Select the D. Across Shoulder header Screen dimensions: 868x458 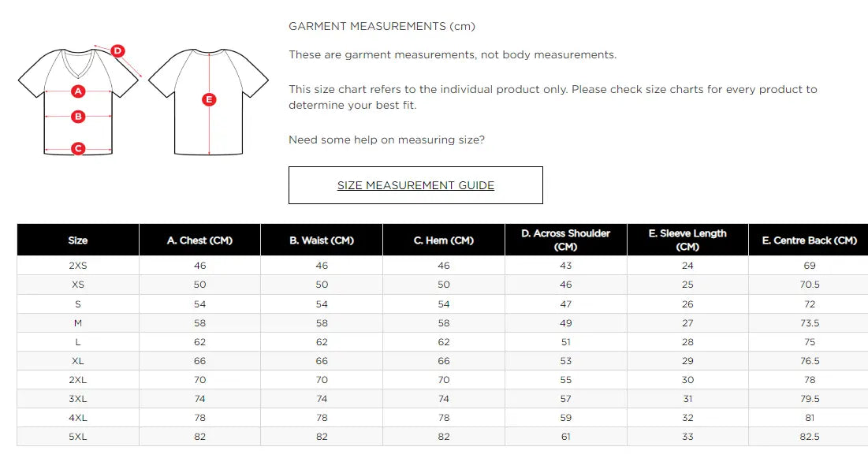pos(565,240)
